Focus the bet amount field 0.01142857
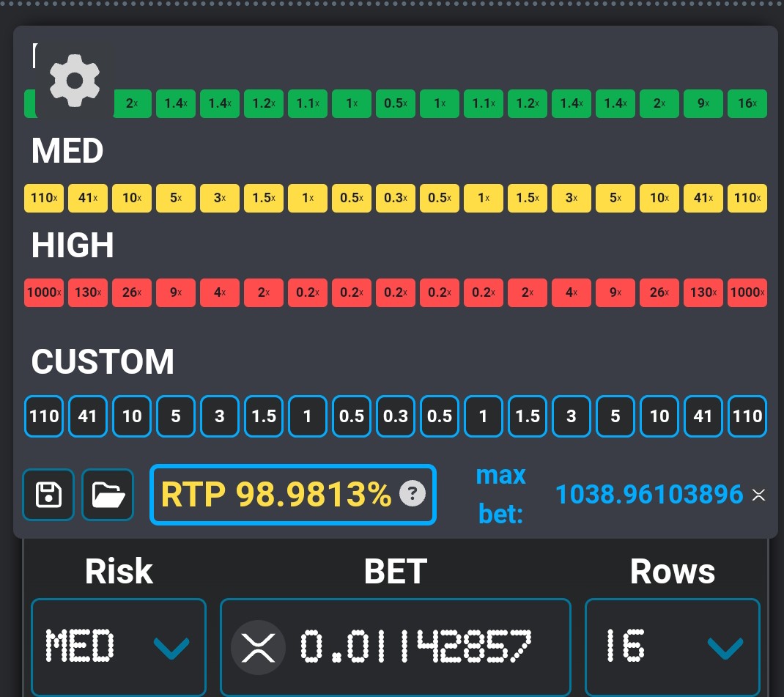The image size is (784, 697). click(x=415, y=647)
